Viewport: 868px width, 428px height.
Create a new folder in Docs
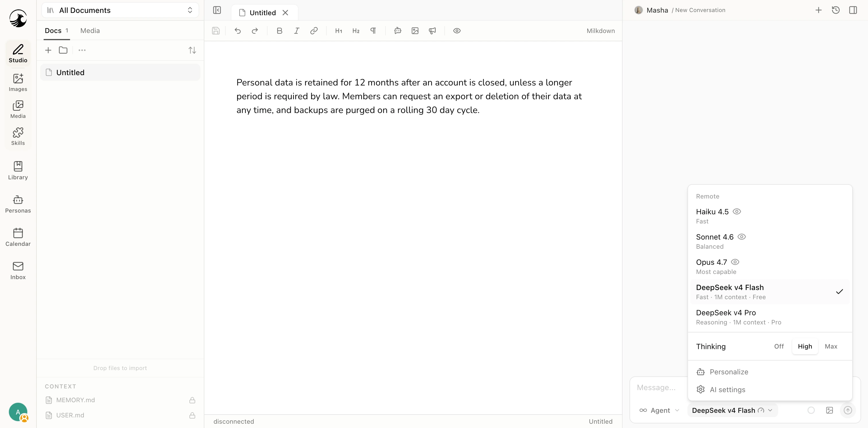click(x=63, y=50)
